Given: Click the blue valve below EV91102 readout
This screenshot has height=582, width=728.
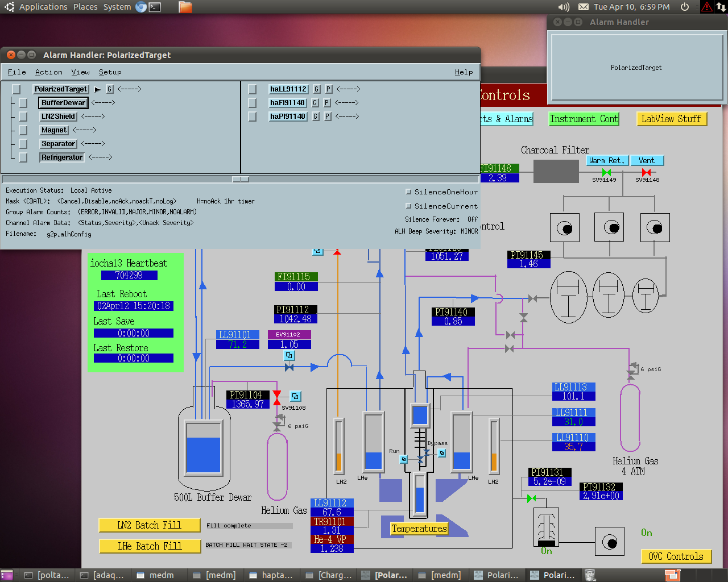Looking at the screenshot, I should coord(289,368).
